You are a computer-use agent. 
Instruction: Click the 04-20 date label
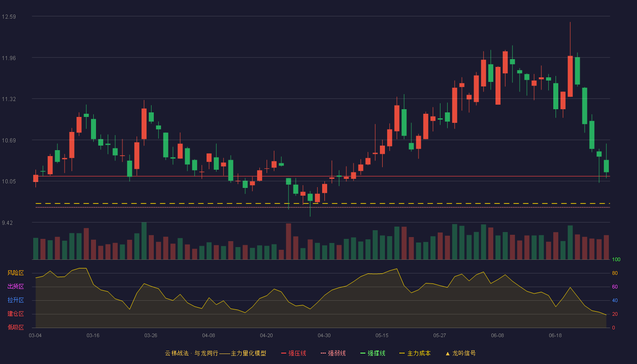[266, 335]
